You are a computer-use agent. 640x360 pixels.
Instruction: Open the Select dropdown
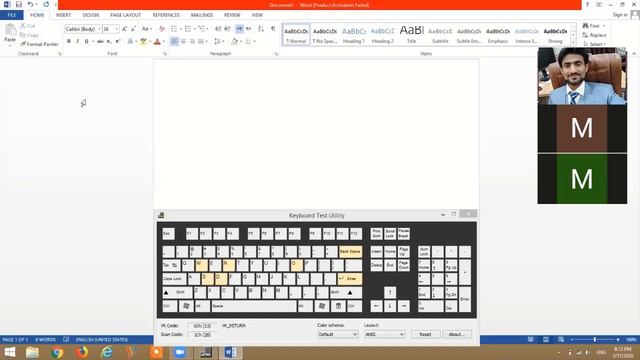[594, 44]
